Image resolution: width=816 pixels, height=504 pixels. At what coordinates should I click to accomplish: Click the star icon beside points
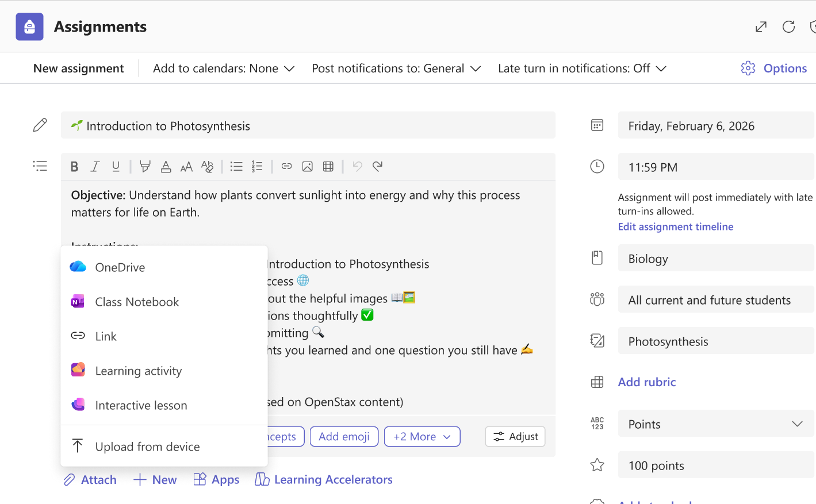point(597,465)
